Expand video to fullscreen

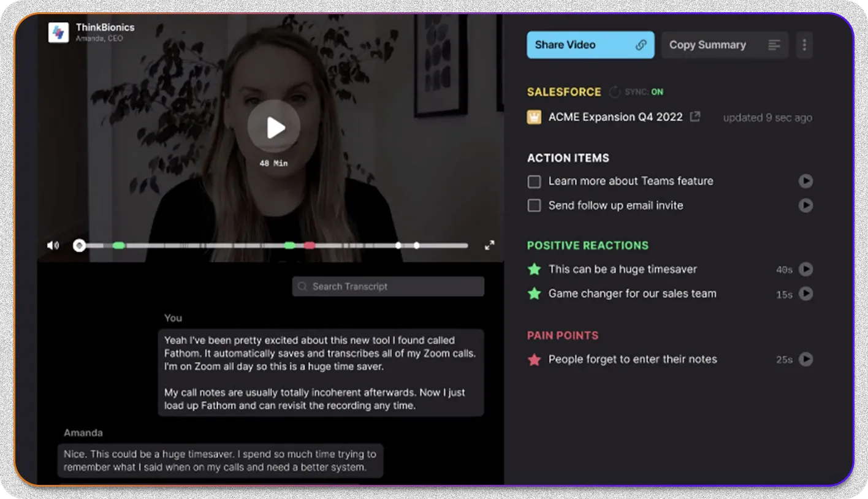point(489,245)
